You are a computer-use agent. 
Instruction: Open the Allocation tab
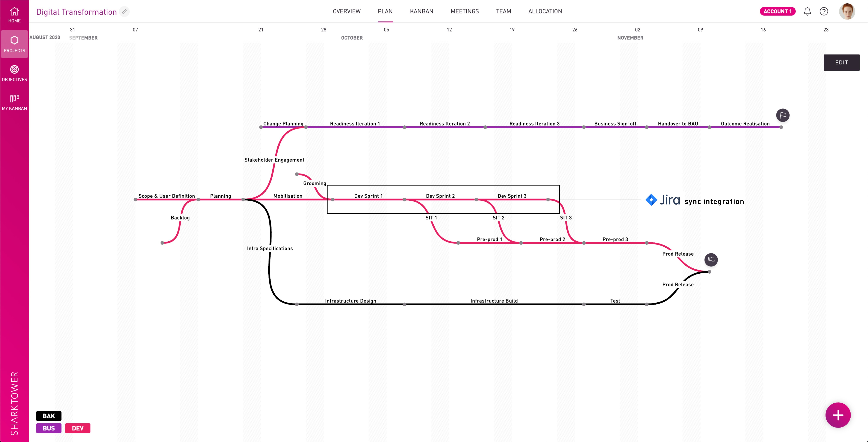pos(545,11)
